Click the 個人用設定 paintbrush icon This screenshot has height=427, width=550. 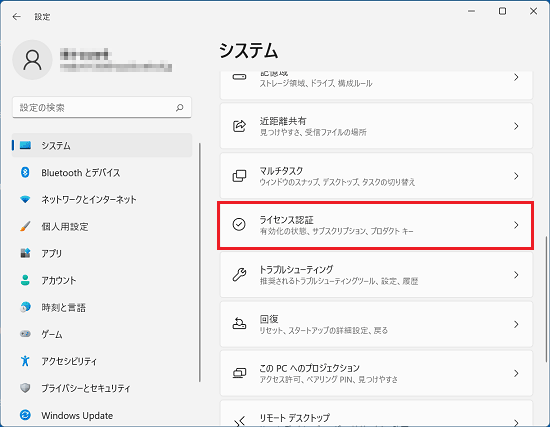coord(25,226)
